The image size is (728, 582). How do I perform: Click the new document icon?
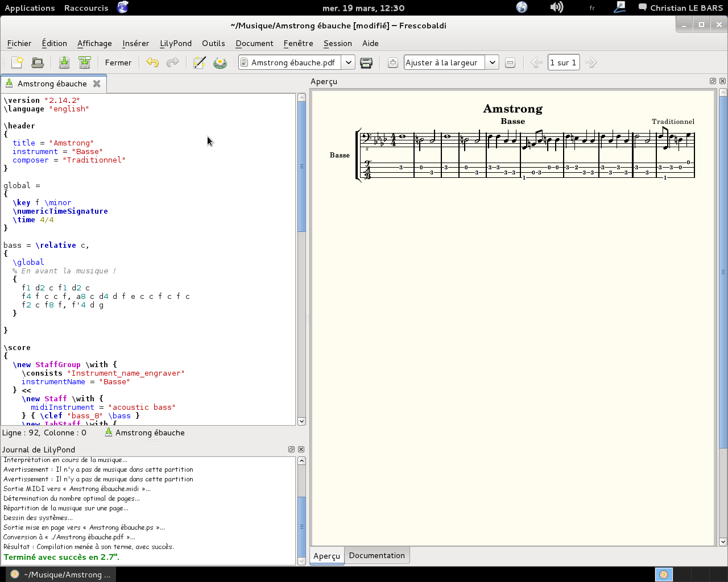point(17,63)
